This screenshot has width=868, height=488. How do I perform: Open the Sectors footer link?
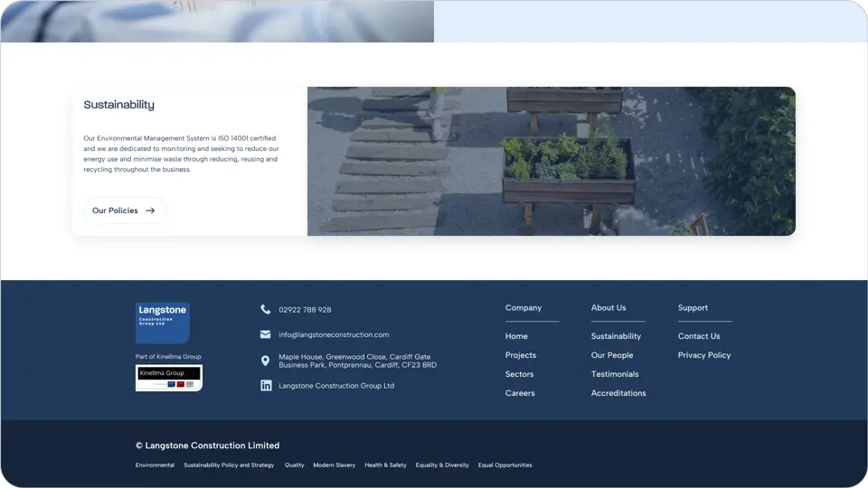520,374
